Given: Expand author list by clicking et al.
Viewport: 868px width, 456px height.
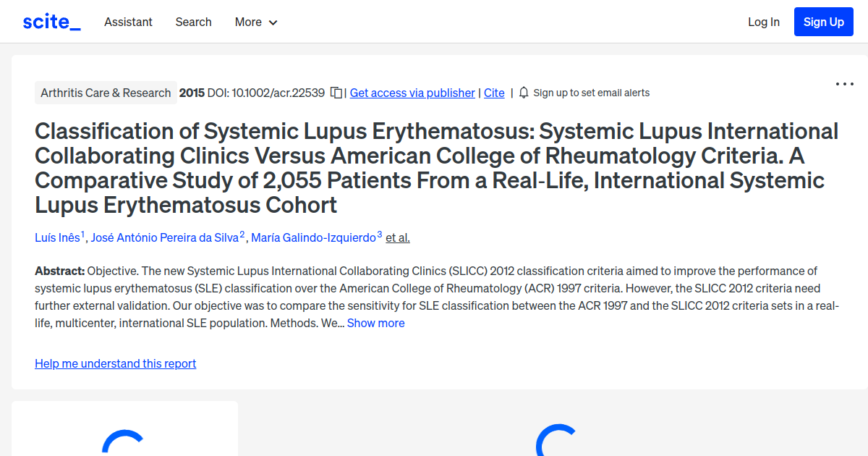Looking at the screenshot, I should click(x=397, y=237).
